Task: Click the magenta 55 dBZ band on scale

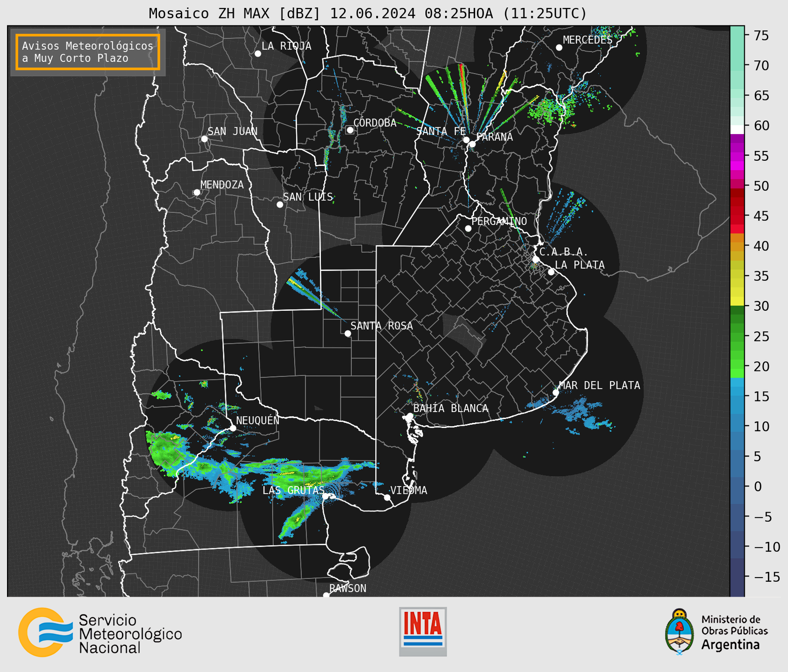Action: pos(737,156)
